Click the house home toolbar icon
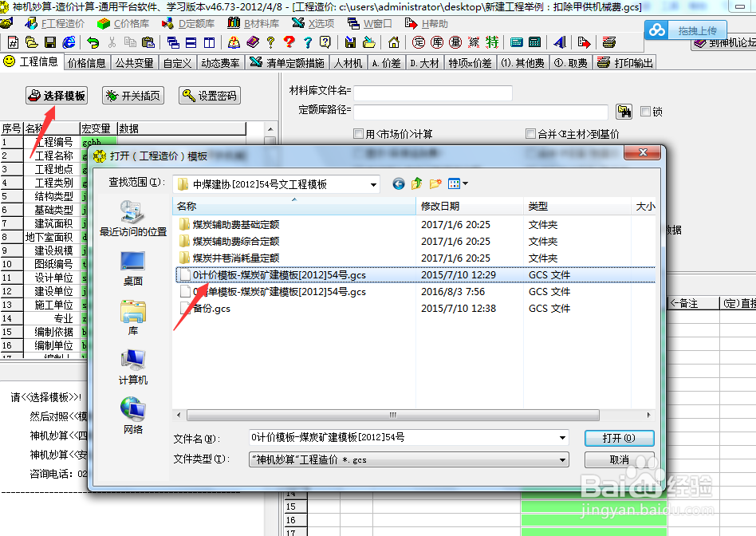 [x=394, y=42]
